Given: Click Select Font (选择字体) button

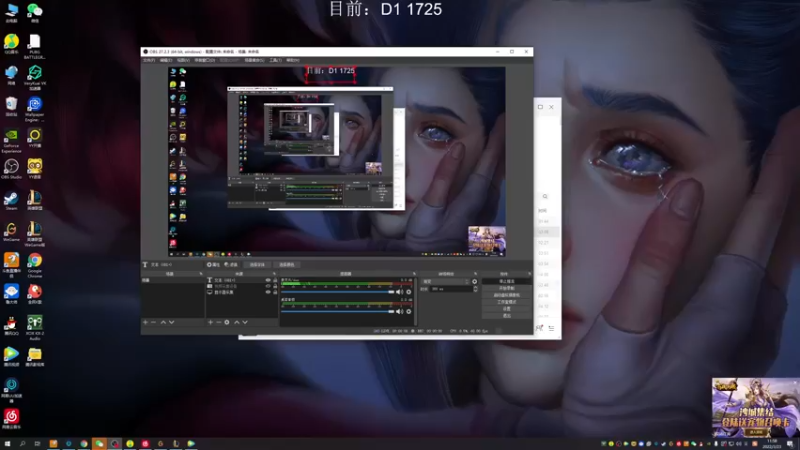Looking at the screenshot, I should point(258,265).
